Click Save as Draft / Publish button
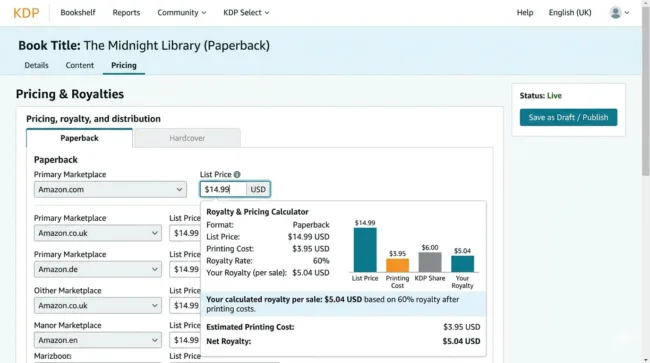This screenshot has height=363, width=650. click(568, 117)
